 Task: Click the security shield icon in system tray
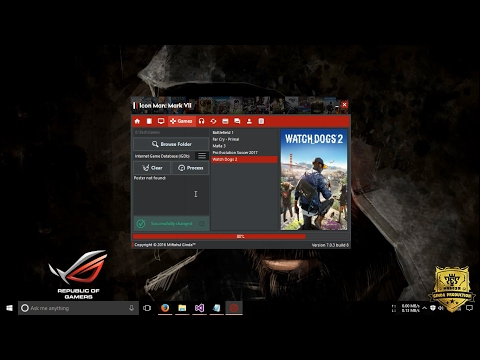click(433, 308)
